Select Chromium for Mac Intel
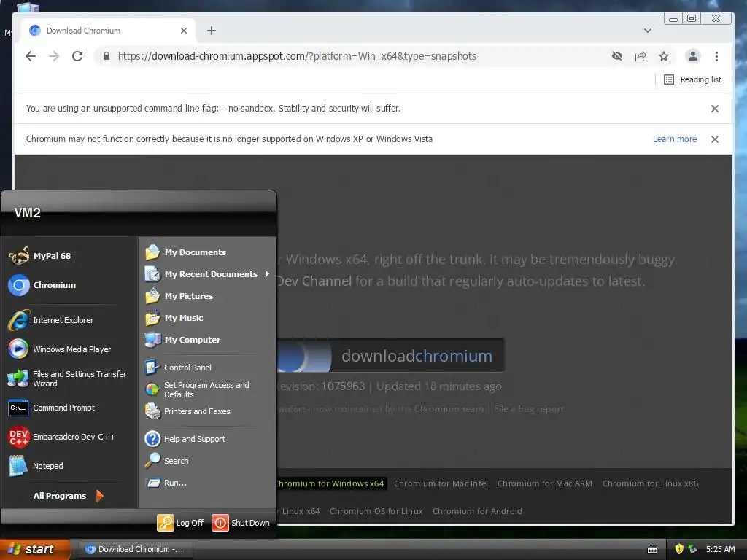Viewport: 747px width, 560px height. pos(441,483)
